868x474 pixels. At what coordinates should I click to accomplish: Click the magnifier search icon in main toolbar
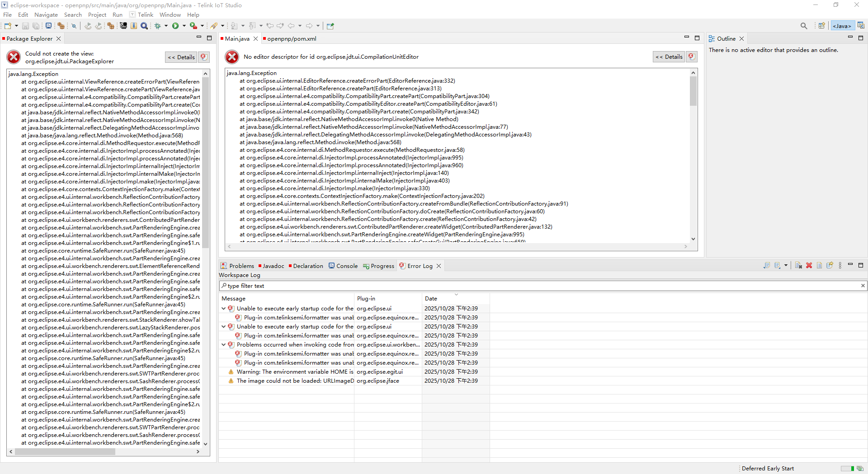[144, 26]
